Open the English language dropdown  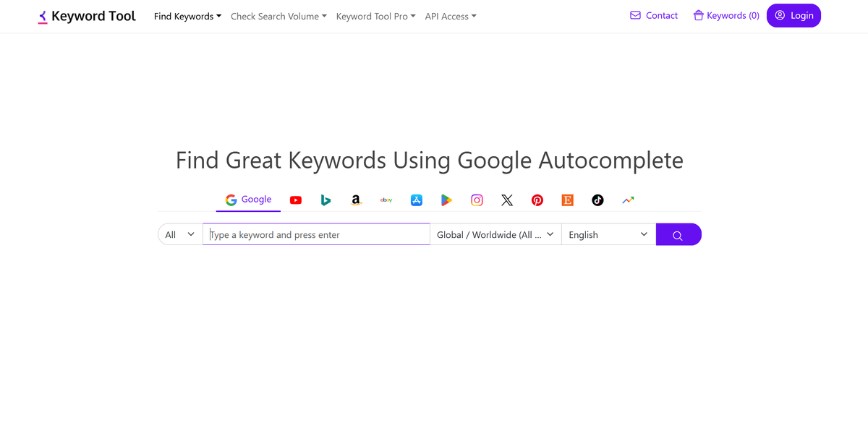click(608, 234)
